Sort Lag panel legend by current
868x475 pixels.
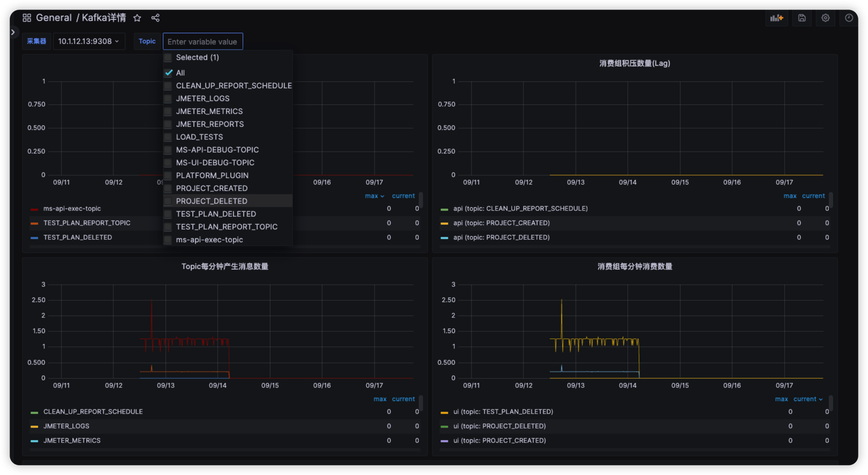(813, 196)
